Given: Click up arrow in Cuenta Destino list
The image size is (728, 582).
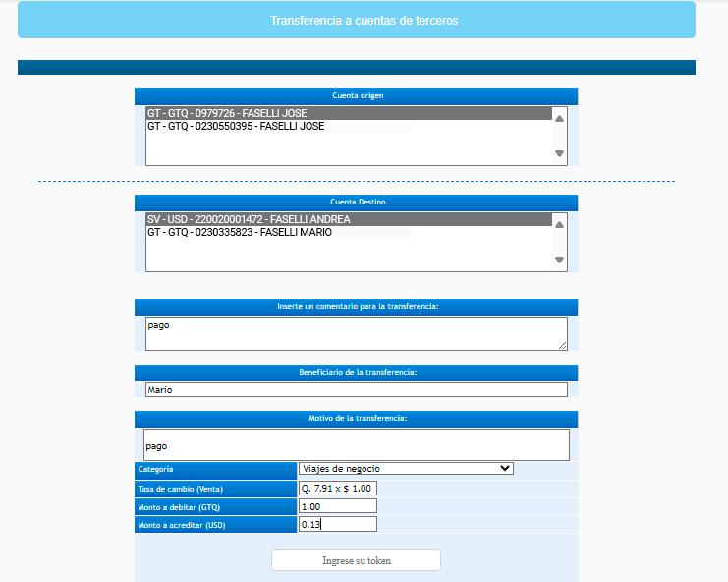Looking at the screenshot, I should (x=559, y=225).
